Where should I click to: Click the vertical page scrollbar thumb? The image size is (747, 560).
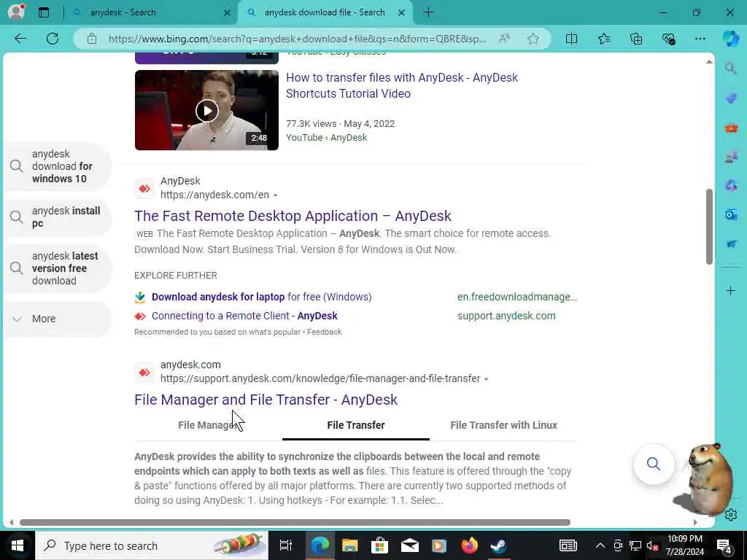click(x=709, y=227)
